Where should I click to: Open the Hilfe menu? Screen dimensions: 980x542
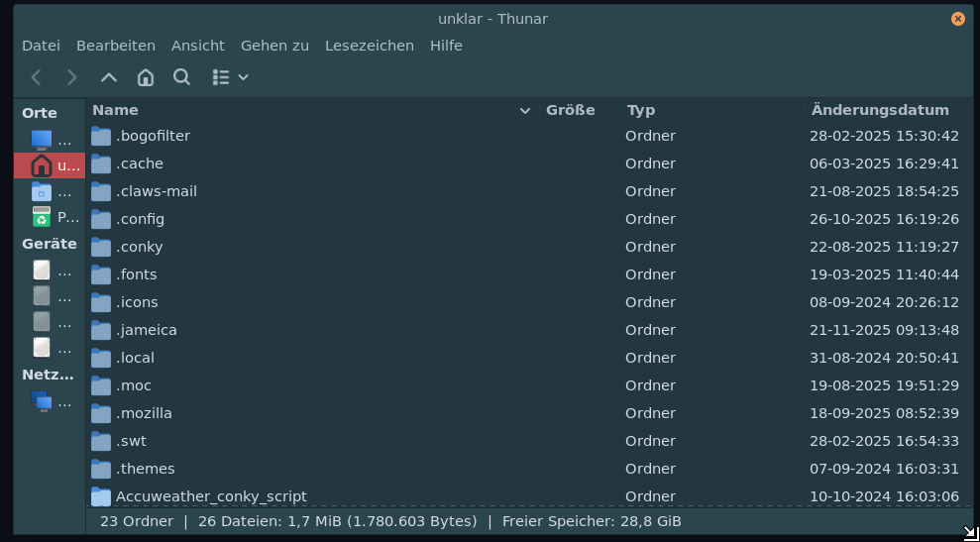[446, 46]
